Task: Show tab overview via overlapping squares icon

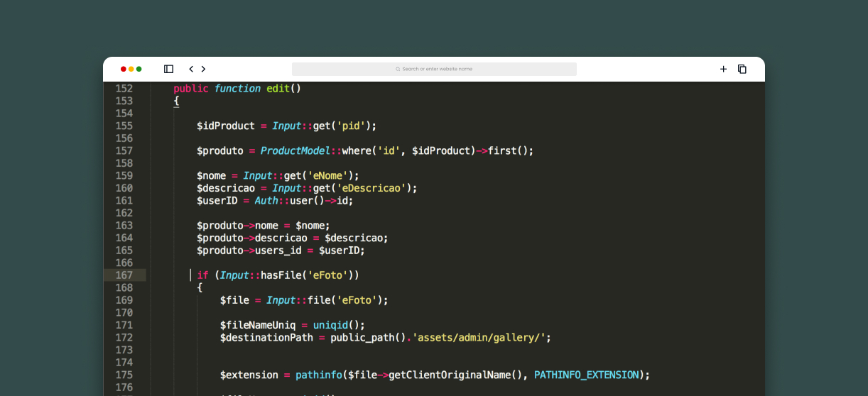Action: click(x=742, y=69)
